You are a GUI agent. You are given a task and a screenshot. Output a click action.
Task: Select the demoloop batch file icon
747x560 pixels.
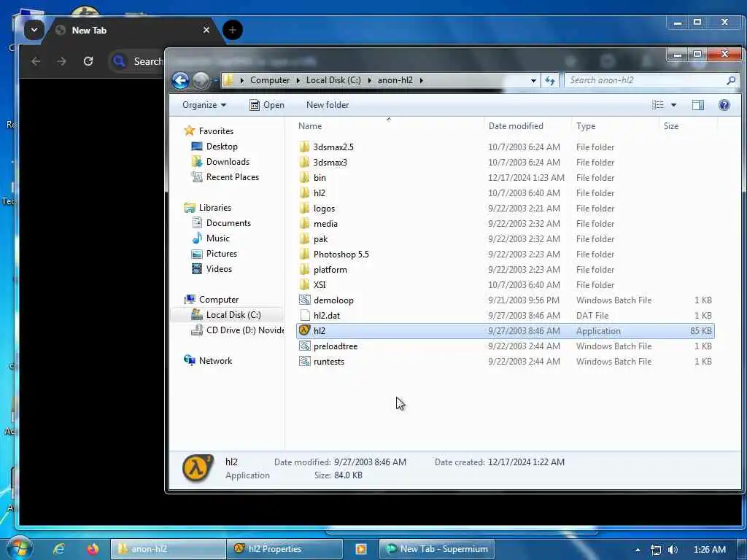pos(304,300)
